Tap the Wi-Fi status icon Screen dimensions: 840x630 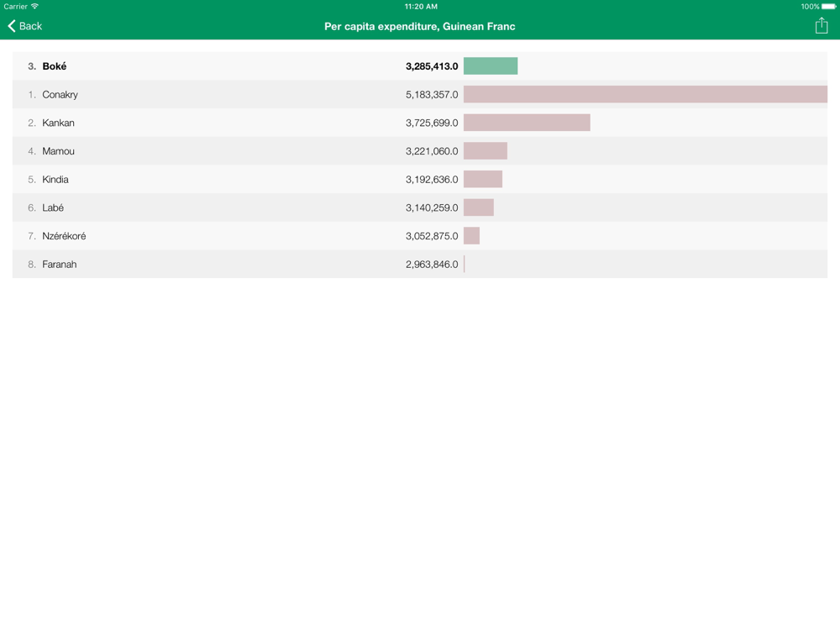[34, 7]
